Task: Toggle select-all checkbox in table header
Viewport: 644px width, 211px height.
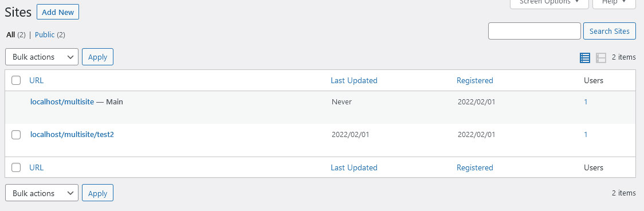Action: 16,80
